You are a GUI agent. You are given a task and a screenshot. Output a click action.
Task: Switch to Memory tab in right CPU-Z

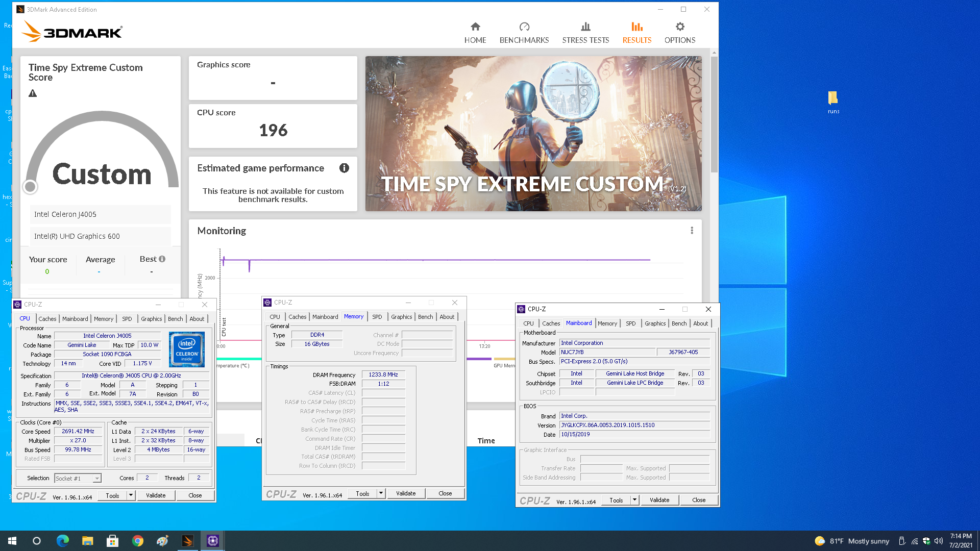tap(607, 323)
